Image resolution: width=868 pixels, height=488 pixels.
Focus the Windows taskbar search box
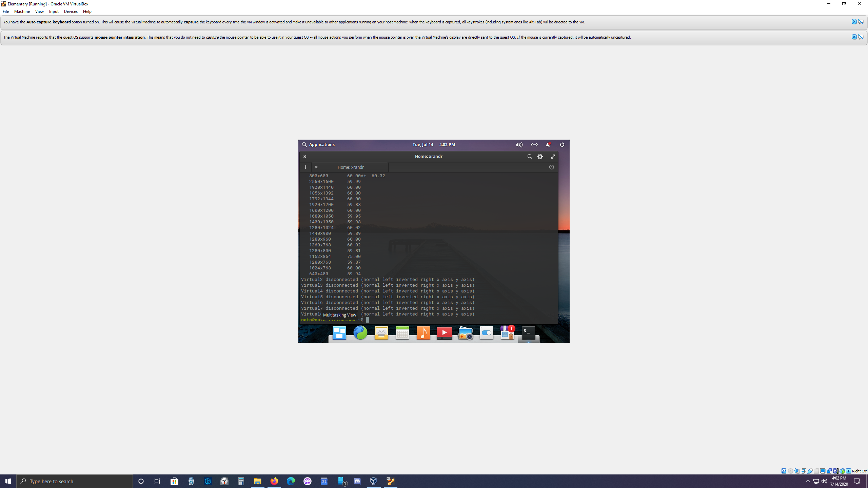point(75,481)
